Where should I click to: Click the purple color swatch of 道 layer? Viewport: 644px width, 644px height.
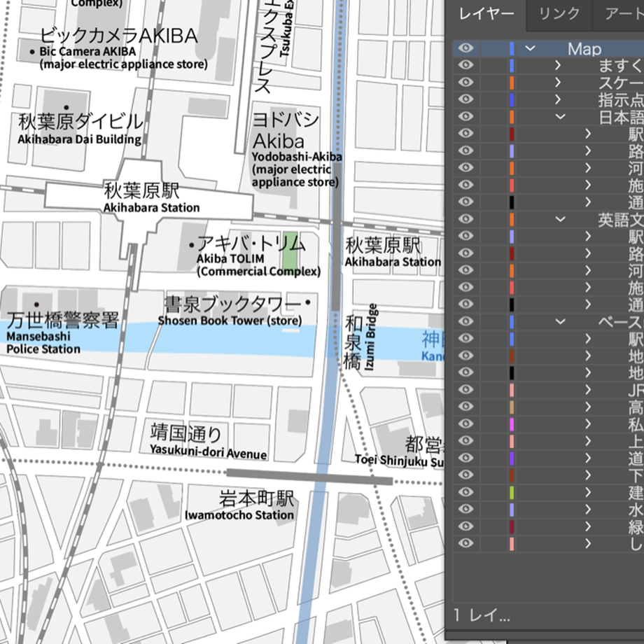click(512, 458)
